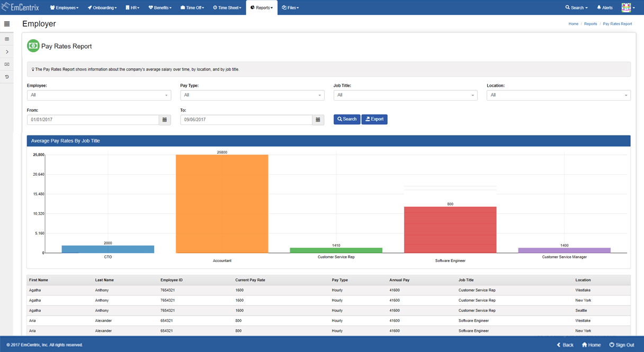The width and height of the screenshot is (644, 352).
Task: Click the orange Accountant bar in the chart
Action: point(222,204)
